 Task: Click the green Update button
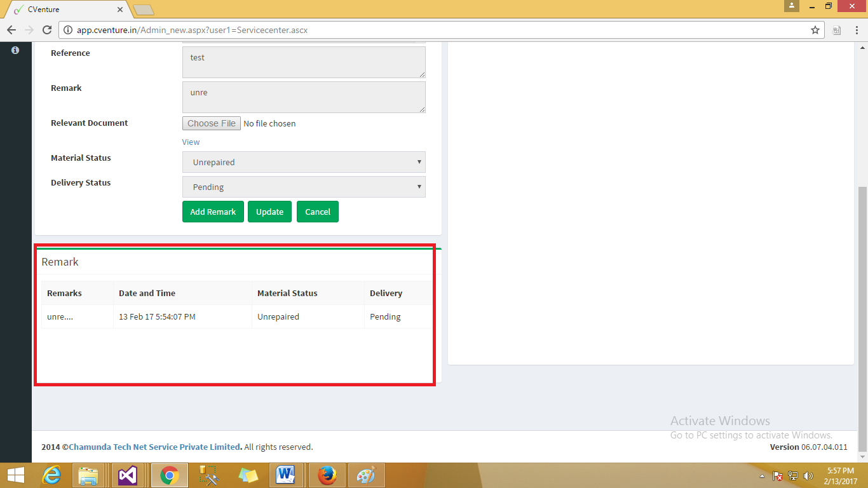(x=269, y=212)
